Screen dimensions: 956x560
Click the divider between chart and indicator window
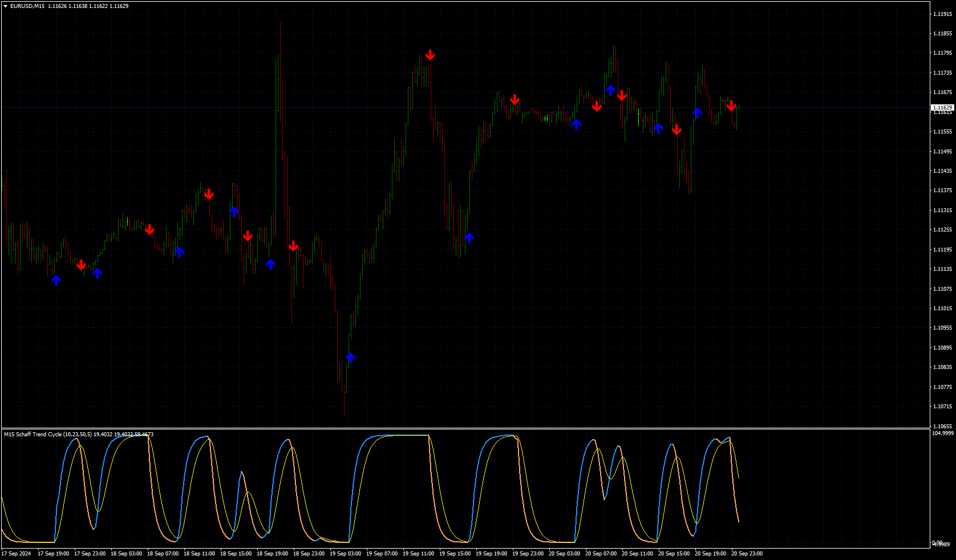point(465,428)
